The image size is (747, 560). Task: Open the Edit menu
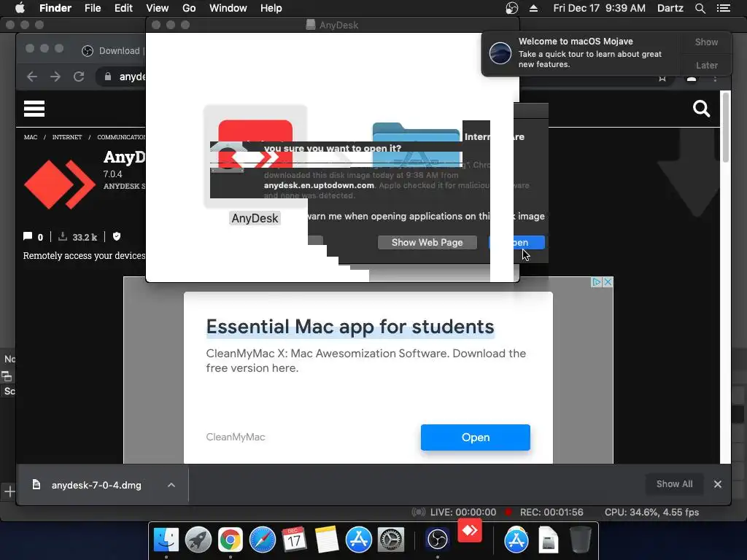[123, 8]
